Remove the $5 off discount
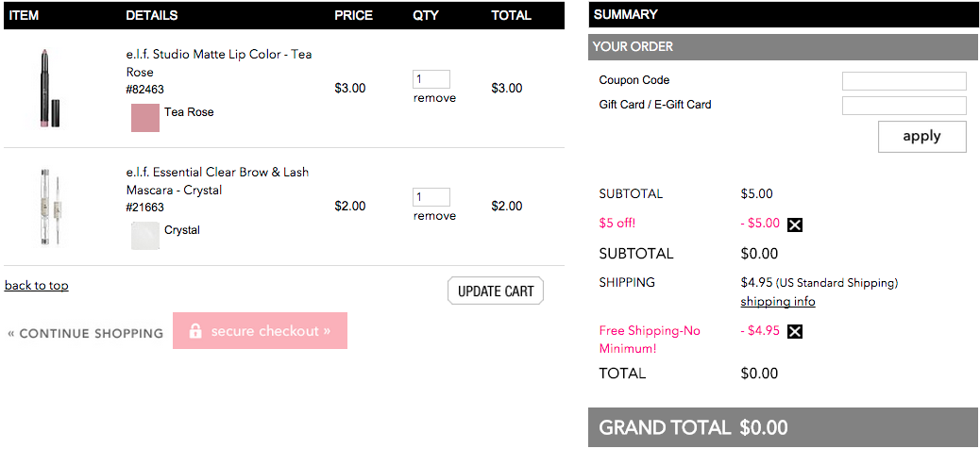The image size is (980, 449). pyautogui.click(x=794, y=224)
